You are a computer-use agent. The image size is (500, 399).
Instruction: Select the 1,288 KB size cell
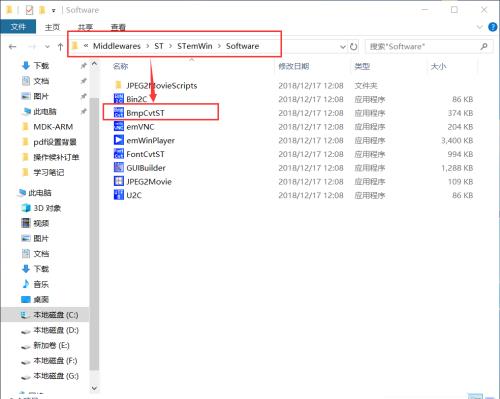point(457,168)
